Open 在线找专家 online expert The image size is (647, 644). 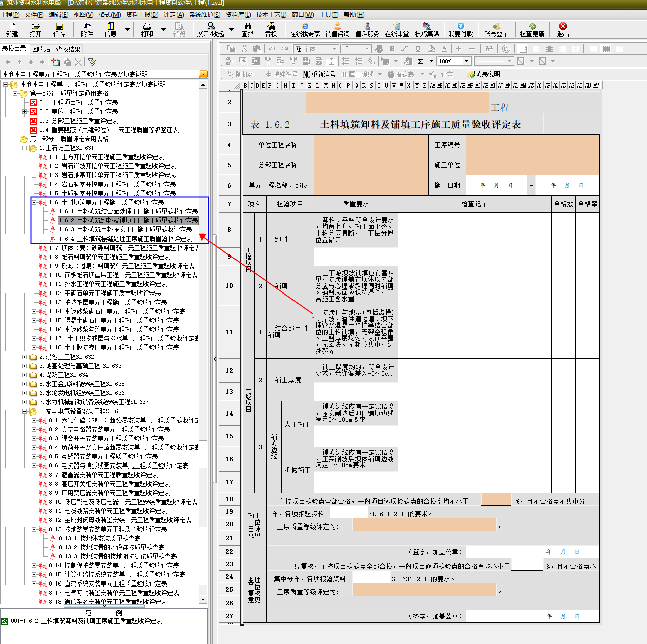pos(305,30)
